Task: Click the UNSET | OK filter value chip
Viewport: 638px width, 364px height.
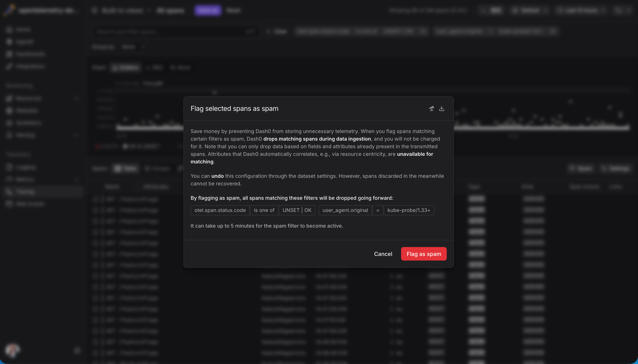Action: pyautogui.click(x=297, y=210)
